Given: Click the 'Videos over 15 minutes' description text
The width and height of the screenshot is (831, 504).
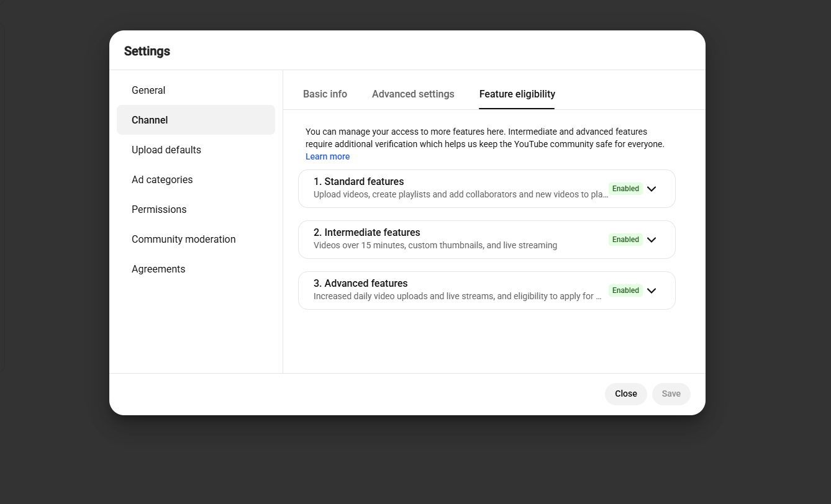Looking at the screenshot, I should click(435, 245).
